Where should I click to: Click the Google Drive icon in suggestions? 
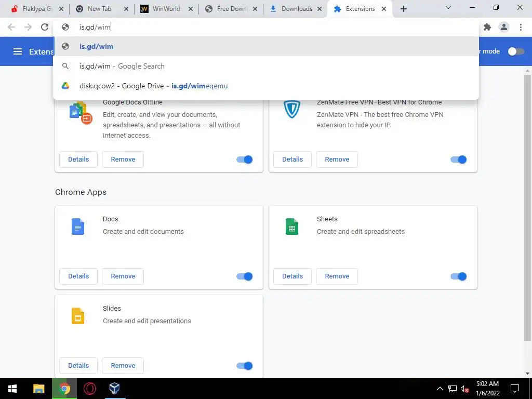[x=65, y=86]
